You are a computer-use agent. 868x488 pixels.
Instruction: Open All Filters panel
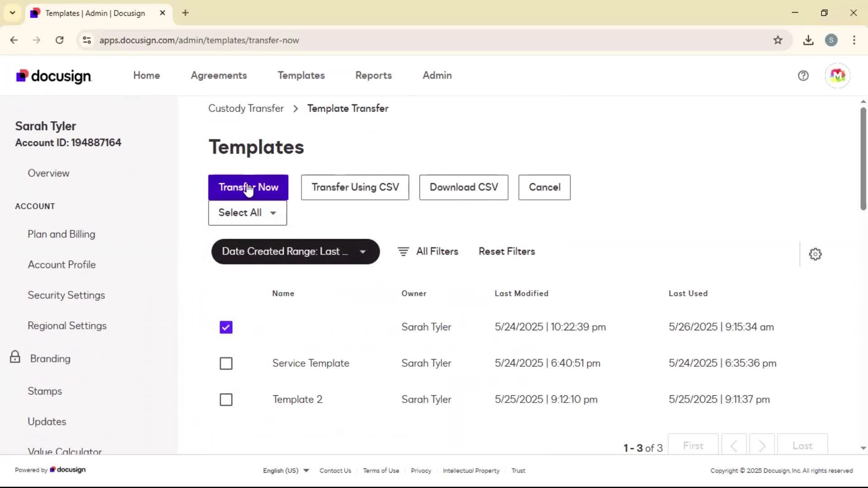428,252
